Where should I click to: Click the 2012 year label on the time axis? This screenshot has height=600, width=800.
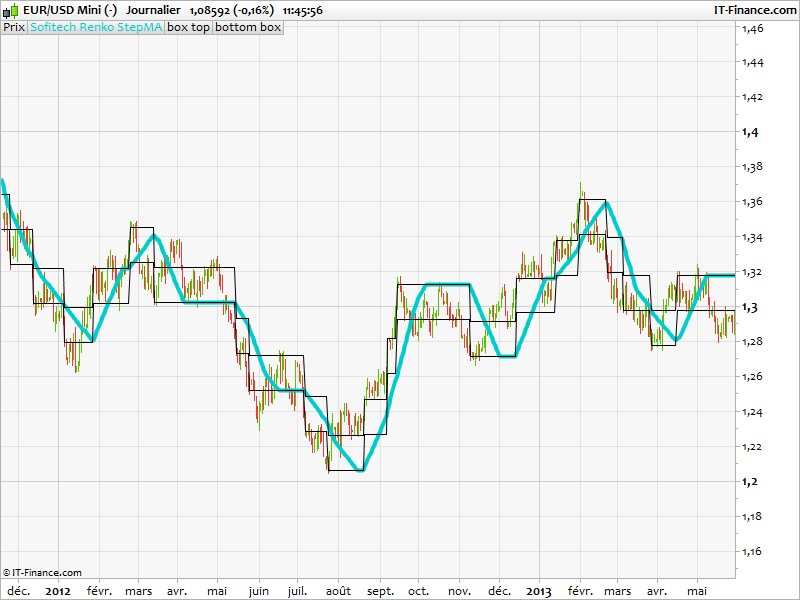click(x=58, y=591)
